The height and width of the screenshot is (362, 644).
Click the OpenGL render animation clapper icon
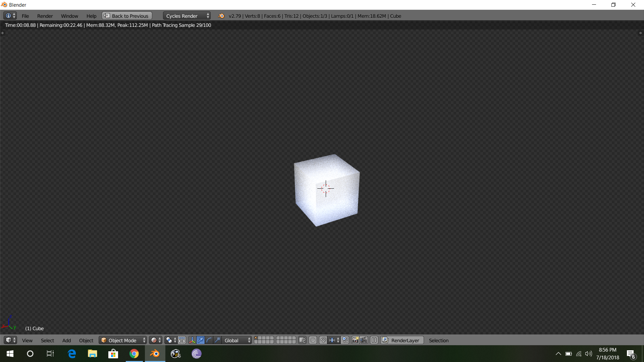pos(364,340)
